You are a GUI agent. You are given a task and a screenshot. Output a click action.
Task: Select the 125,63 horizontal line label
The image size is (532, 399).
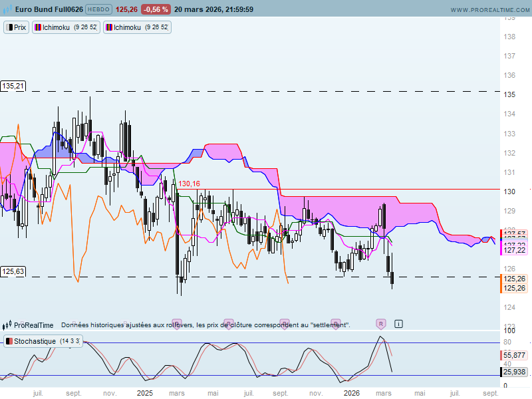[x=13, y=271]
